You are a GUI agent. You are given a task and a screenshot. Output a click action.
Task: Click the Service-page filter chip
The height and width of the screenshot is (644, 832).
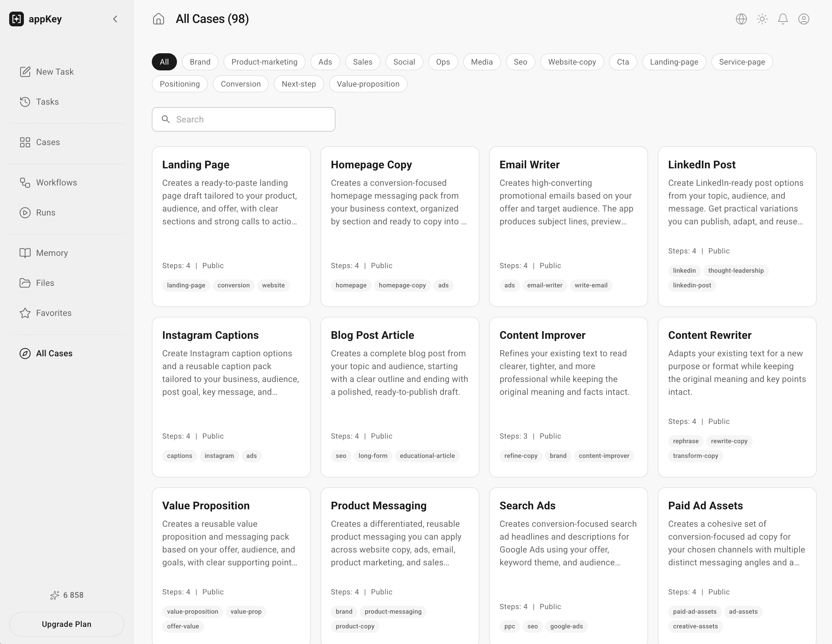pos(742,62)
